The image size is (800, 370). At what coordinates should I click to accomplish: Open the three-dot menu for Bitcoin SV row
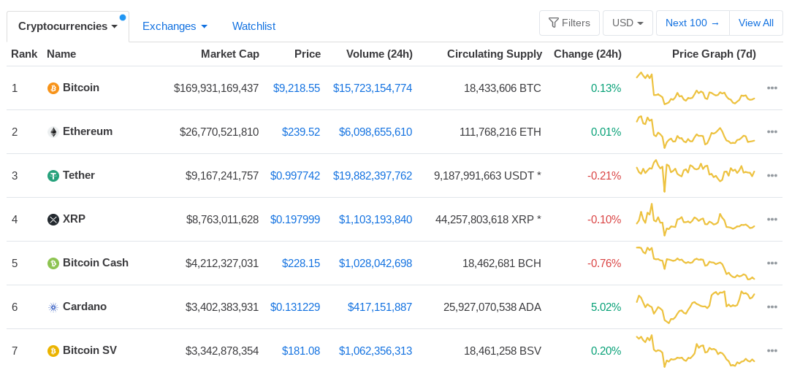coord(772,351)
